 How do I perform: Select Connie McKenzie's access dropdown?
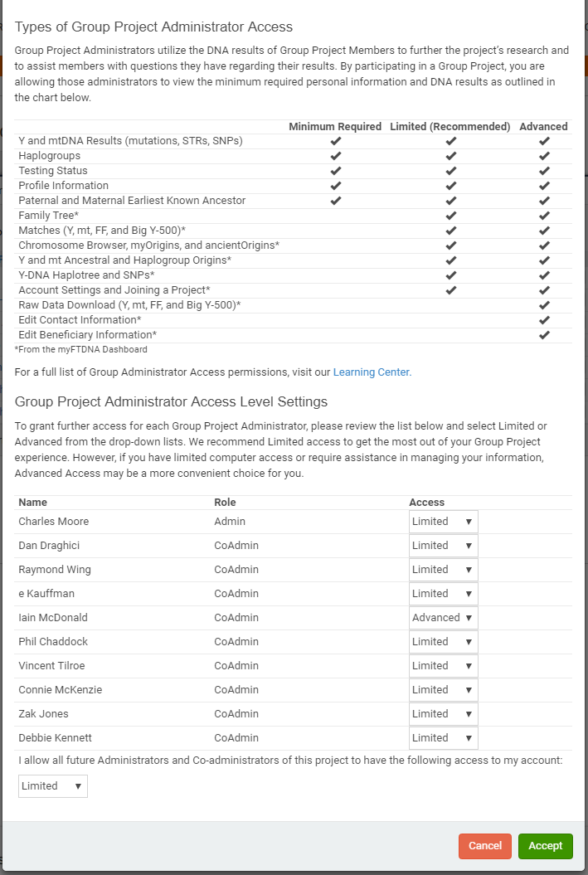click(x=443, y=690)
